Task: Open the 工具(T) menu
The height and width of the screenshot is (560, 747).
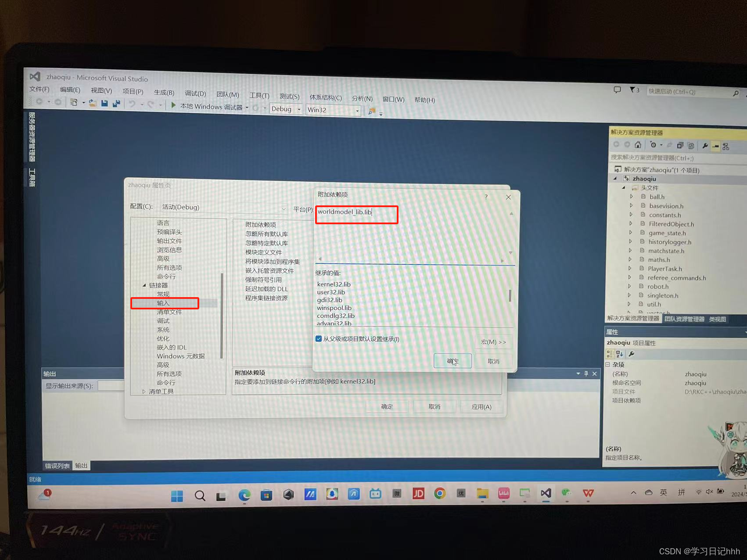Action: [x=259, y=95]
